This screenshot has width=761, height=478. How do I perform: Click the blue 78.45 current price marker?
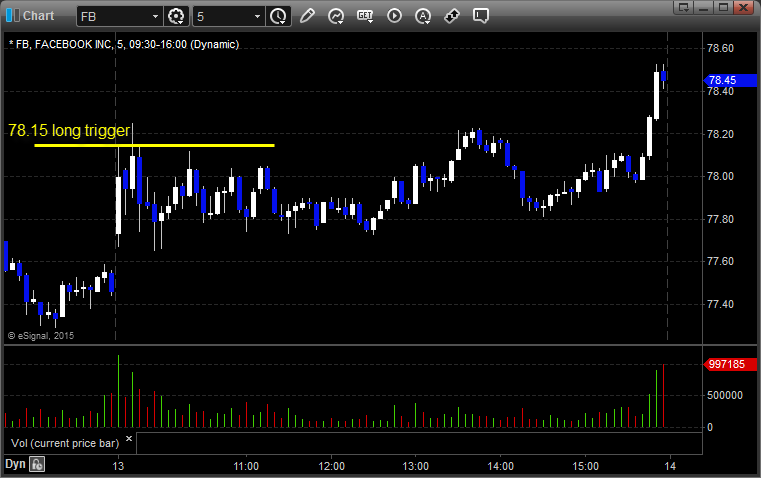[730, 80]
